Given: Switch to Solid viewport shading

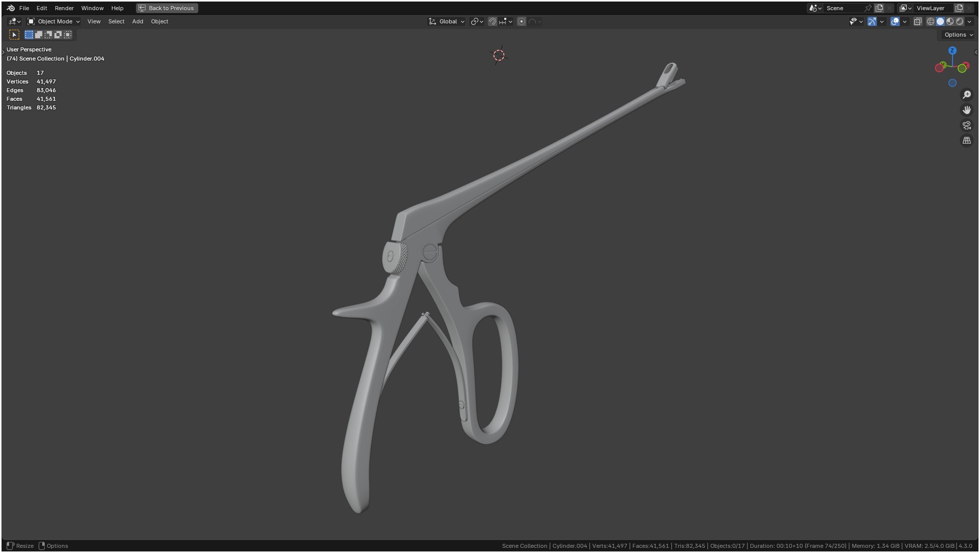Looking at the screenshot, I should pos(940,21).
